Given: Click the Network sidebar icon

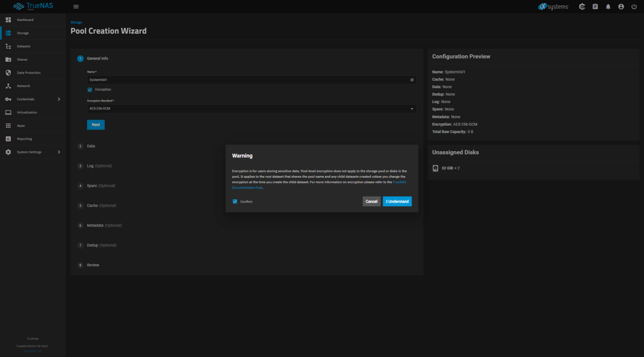Looking at the screenshot, I should click(x=8, y=86).
